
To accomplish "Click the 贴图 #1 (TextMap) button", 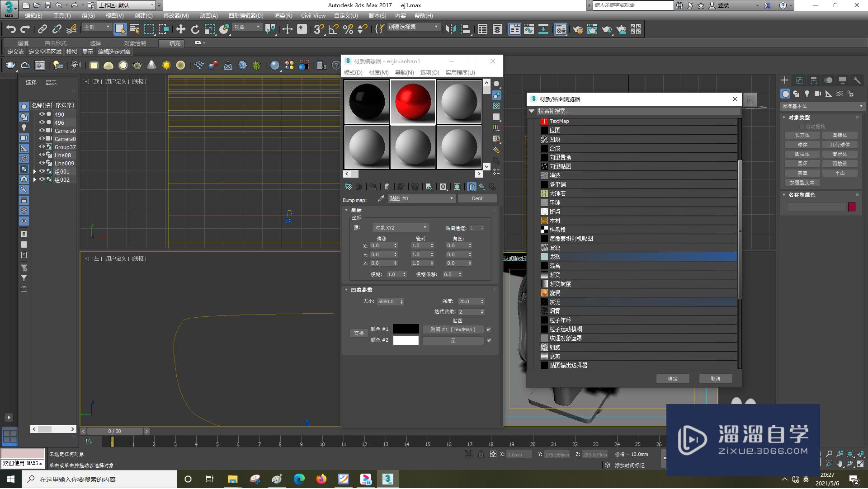I will pos(453,329).
